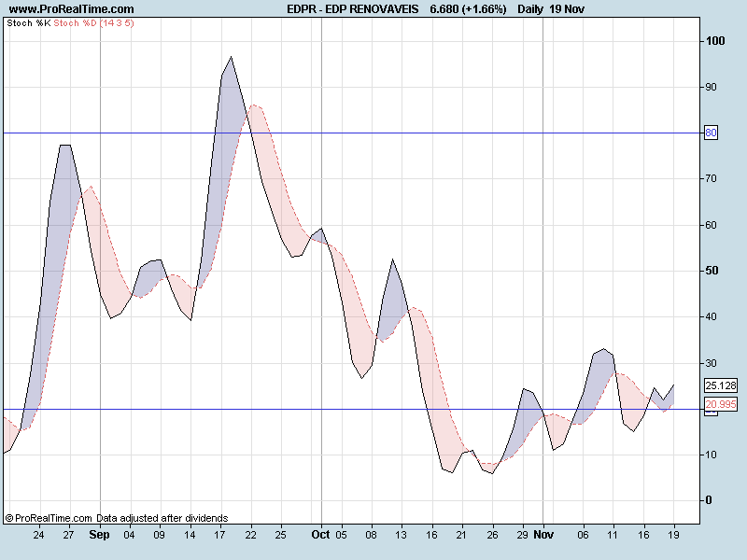Image resolution: width=747 pixels, height=560 pixels.
Task: Click the 13 date label
Action: [x=402, y=535]
